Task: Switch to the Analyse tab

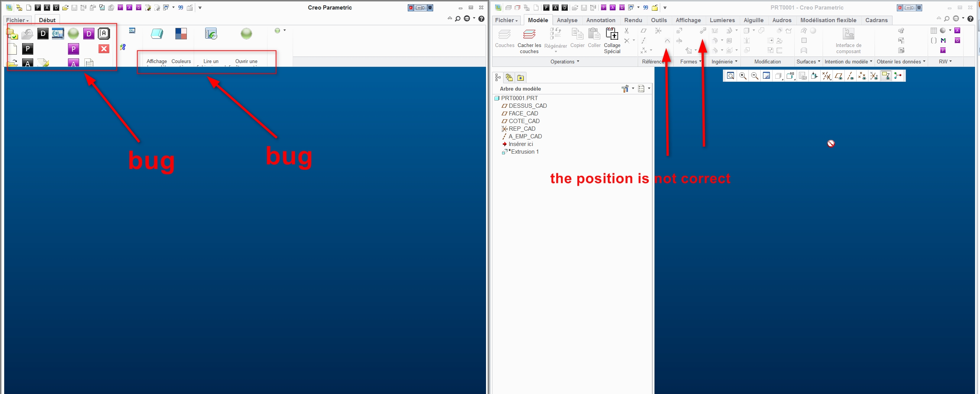Action: click(x=567, y=20)
